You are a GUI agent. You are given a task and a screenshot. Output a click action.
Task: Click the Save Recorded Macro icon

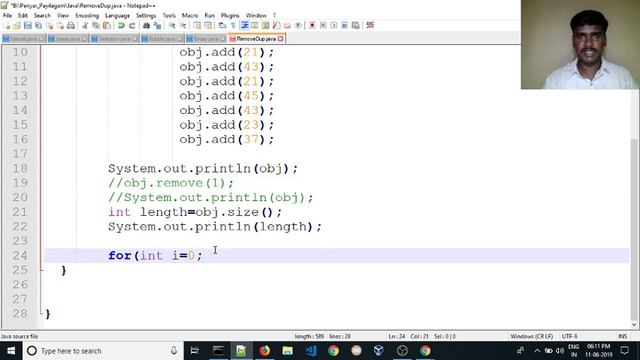click(x=356, y=25)
